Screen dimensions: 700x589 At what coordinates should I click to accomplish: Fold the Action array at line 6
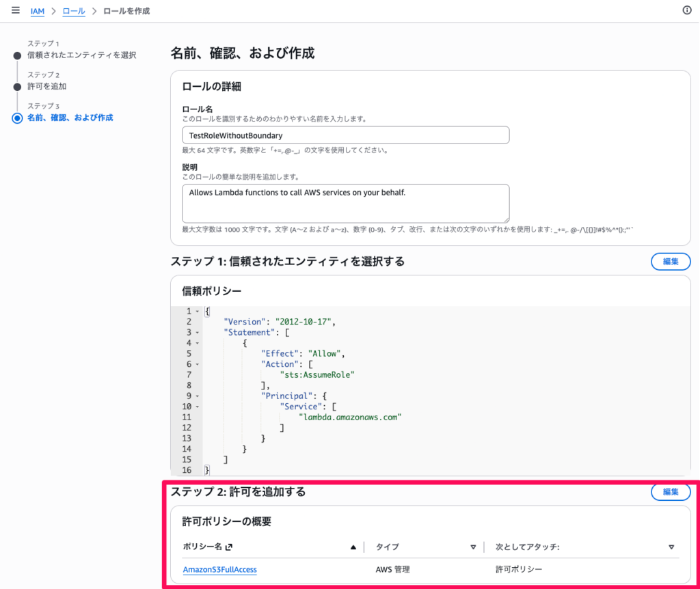197,364
